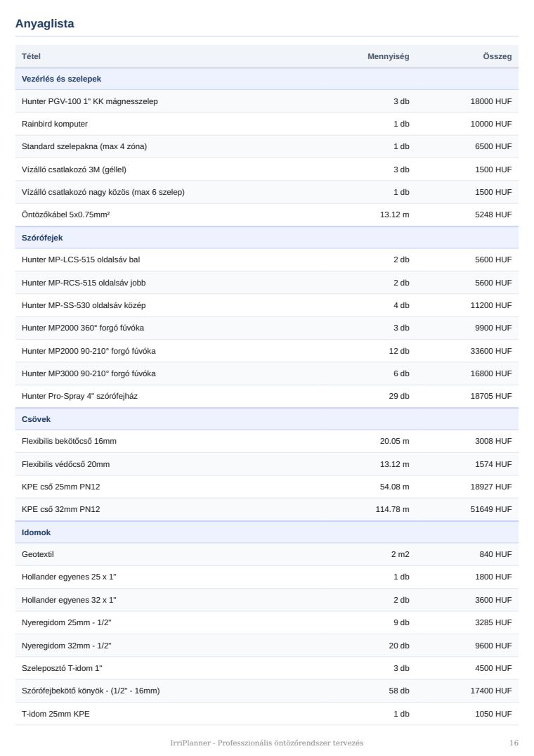Click Flexibilis védőcső 20mm item
Screen dimensions: 534x756
(x=65, y=464)
